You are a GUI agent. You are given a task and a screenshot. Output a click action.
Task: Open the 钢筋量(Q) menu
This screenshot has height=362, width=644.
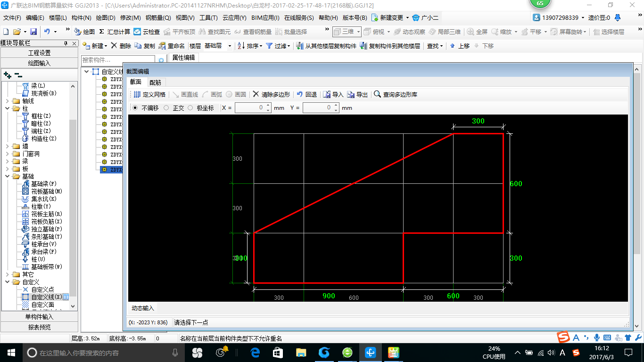(158, 18)
